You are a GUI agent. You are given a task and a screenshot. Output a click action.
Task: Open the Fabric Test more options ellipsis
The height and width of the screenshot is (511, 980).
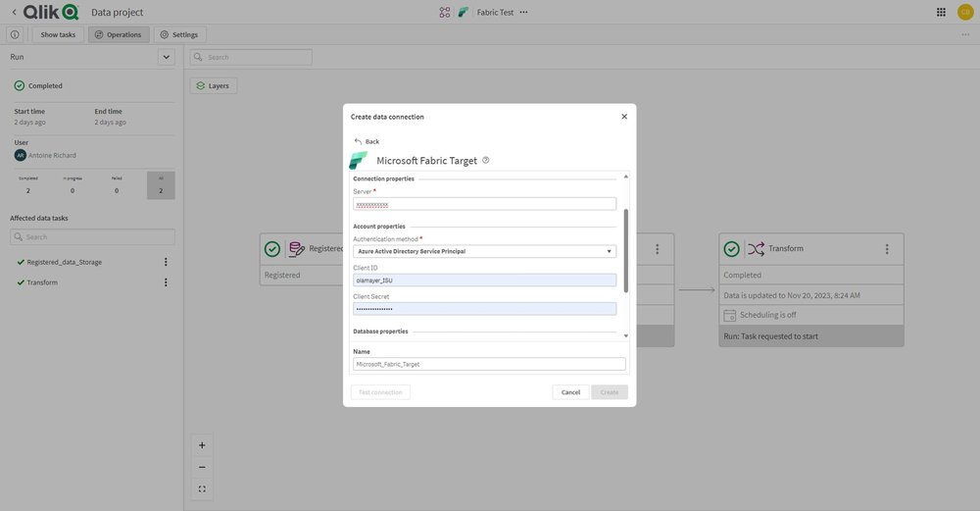point(523,12)
